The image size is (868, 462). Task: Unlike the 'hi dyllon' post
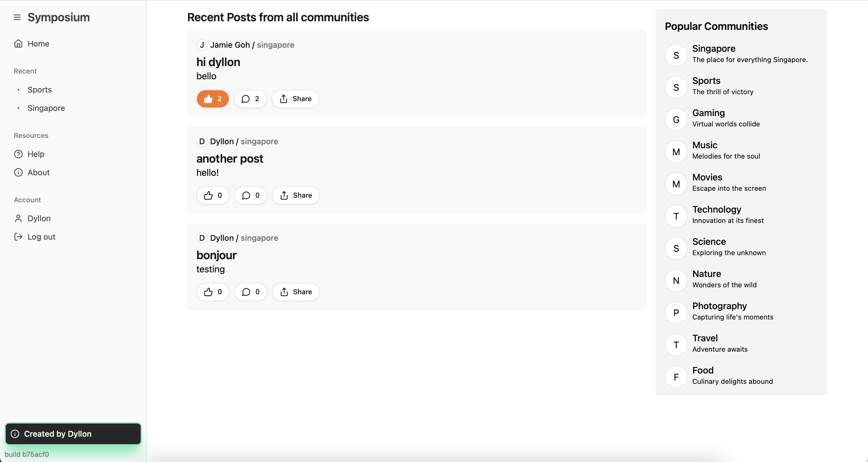click(213, 99)
